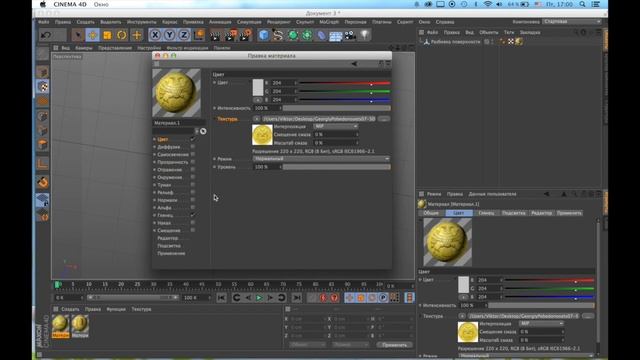Toggle the P parameter keyframe button
Screen dimensions: 640x360
pos(383,298)
